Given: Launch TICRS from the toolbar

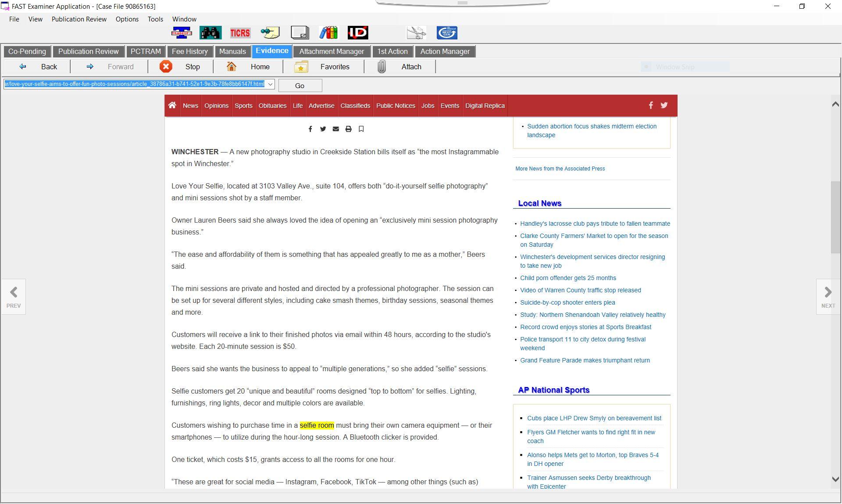Looking at the screenshot, I should (240, 33).
